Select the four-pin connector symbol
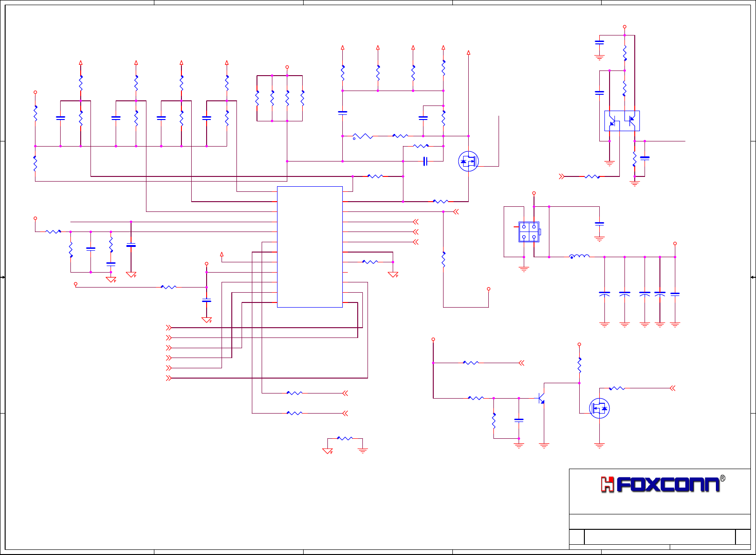The width and height of the screenshot is (756, 555). coord(529,232)
